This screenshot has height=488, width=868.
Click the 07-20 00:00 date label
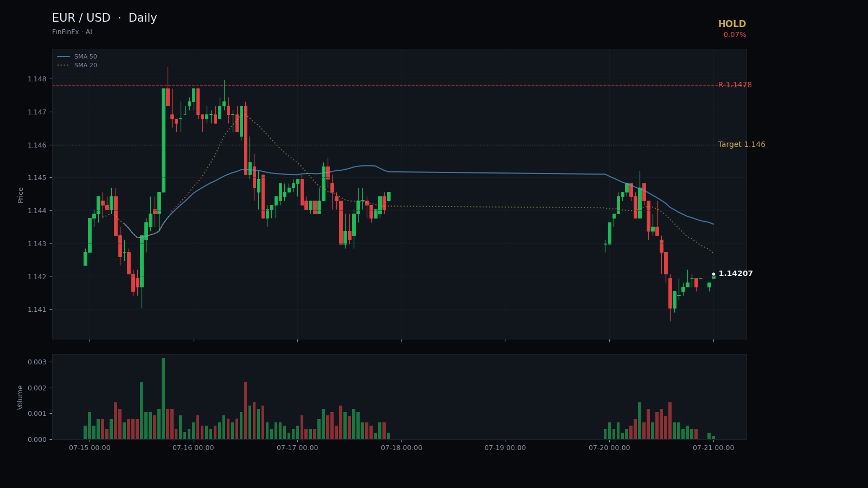[609, 448]
